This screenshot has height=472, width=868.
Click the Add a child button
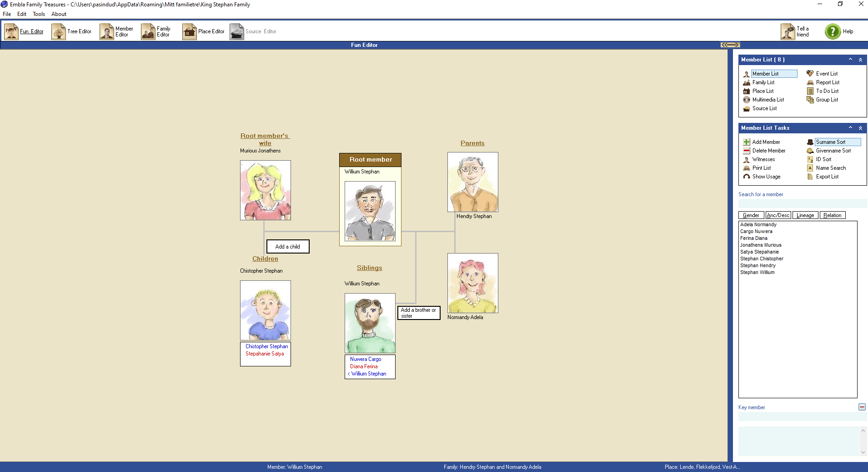288,247
